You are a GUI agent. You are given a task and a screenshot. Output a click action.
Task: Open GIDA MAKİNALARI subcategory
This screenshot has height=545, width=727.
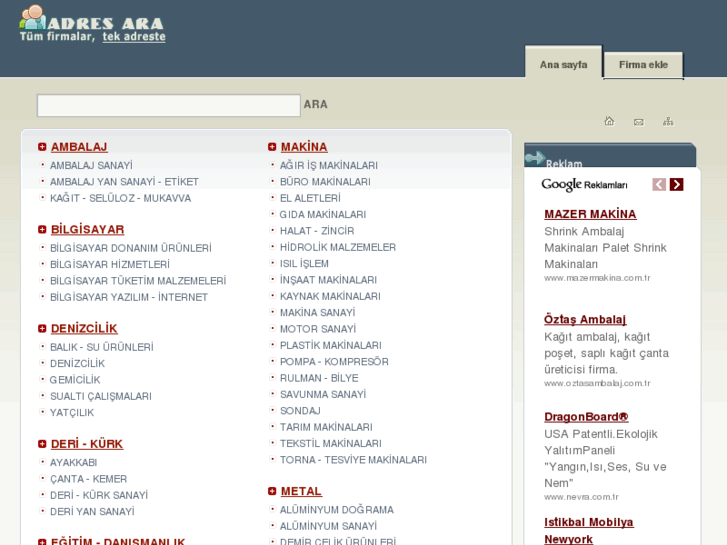(323, 214)
